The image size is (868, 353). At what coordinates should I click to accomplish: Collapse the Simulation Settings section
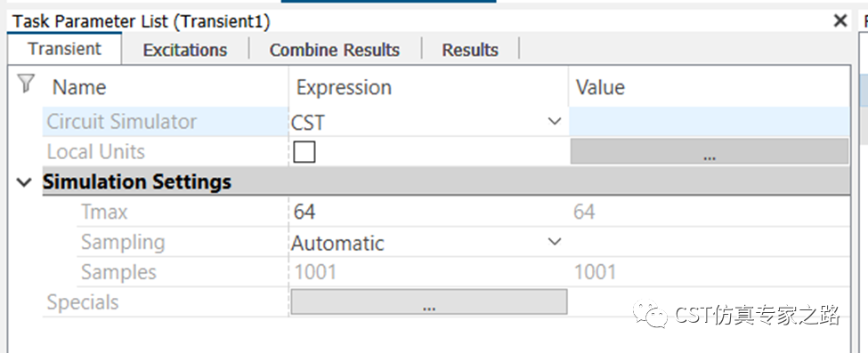(24, 182)
